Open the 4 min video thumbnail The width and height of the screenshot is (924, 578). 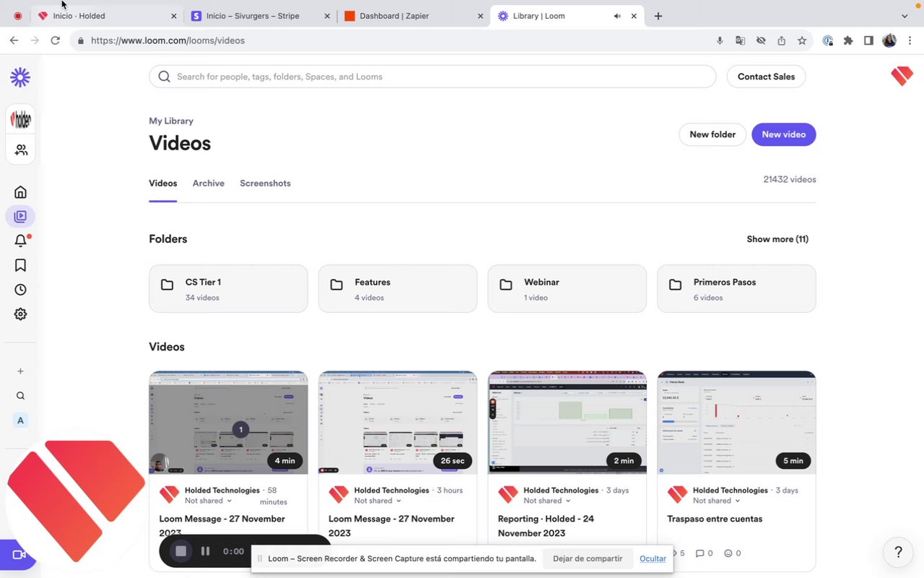[x=228, y=423]
